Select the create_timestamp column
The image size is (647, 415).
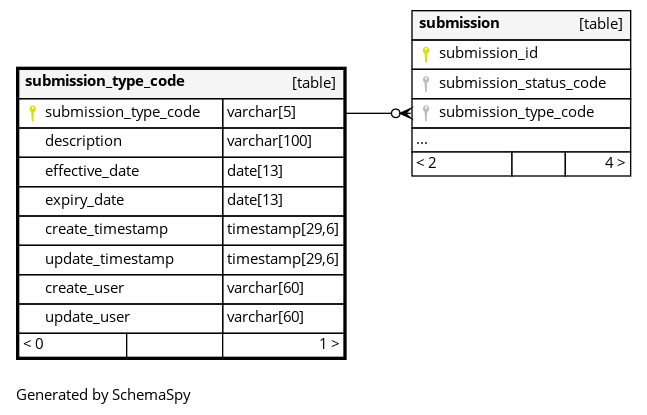tap(106, 229)
